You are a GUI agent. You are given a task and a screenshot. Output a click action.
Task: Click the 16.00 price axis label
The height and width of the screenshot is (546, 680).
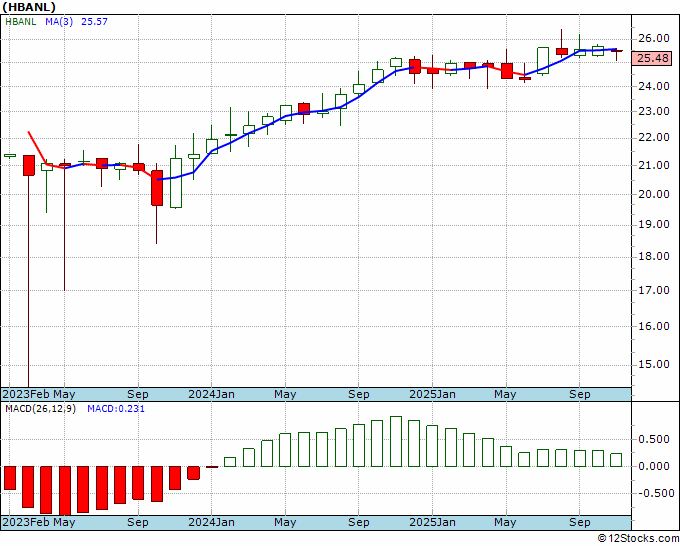(x=654, y=326)
